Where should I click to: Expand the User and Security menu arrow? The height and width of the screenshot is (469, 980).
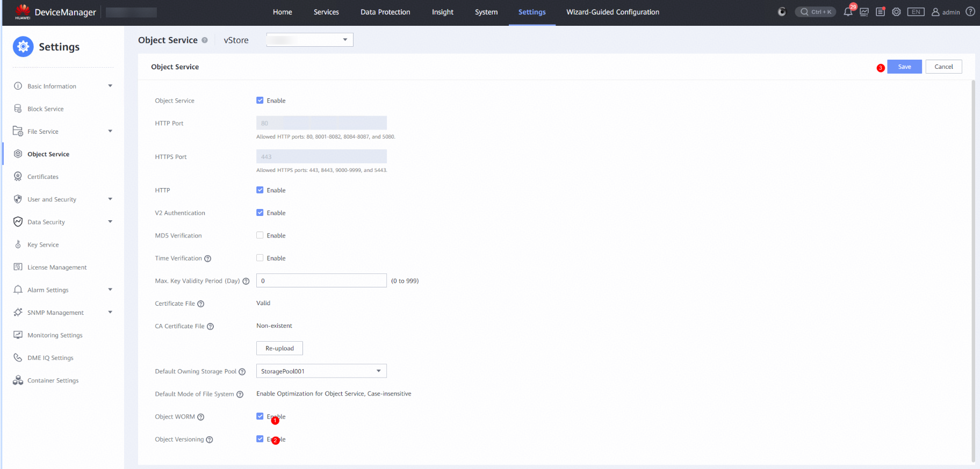point(110,199)
